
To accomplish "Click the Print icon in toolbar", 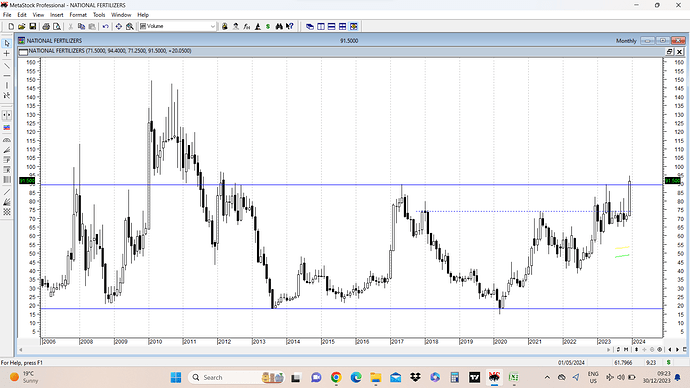I will click(x=46, y=26).
